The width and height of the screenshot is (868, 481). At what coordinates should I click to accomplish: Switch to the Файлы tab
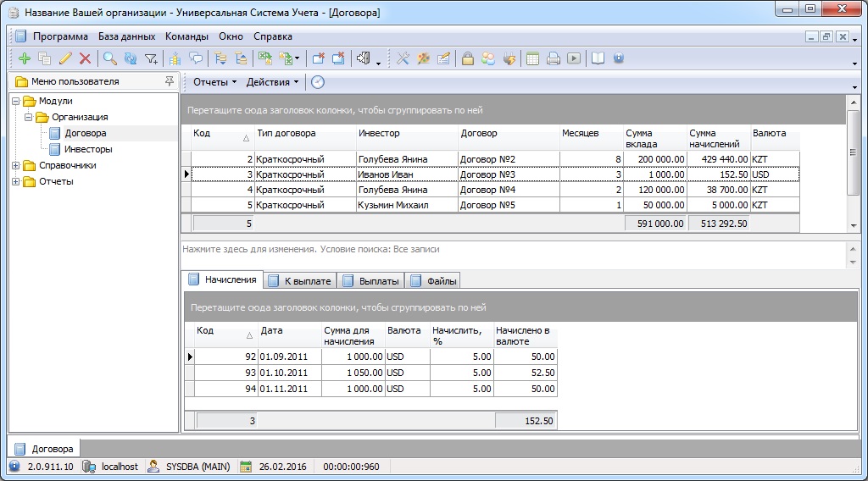[434, 281]
